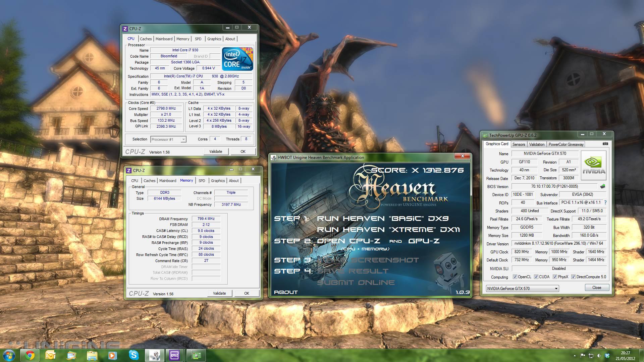Switch to CPU tab in lower CPU-Z window
644x362 pixels.
[135, 181]
